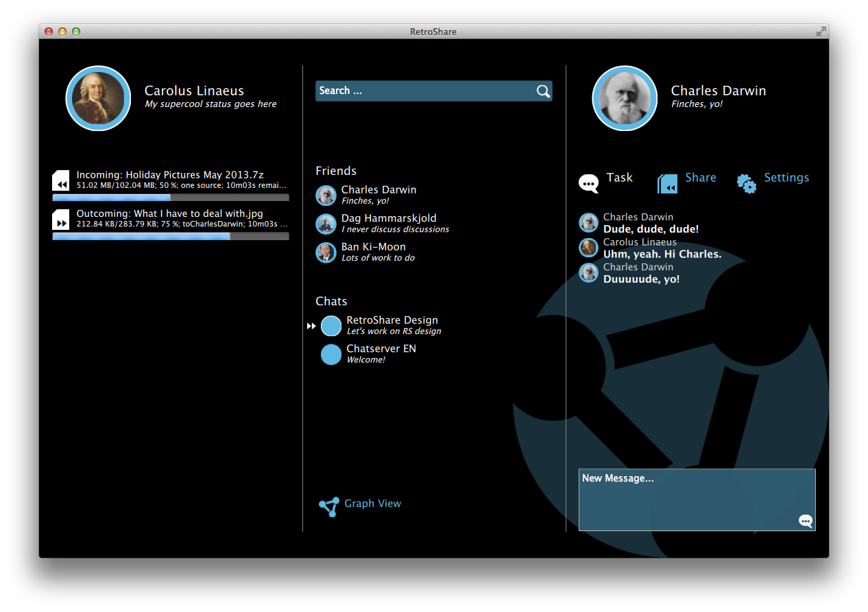Open the Task speech bubble icon
The width and height of the screenshot is (868, 612).
click(589, 183)
